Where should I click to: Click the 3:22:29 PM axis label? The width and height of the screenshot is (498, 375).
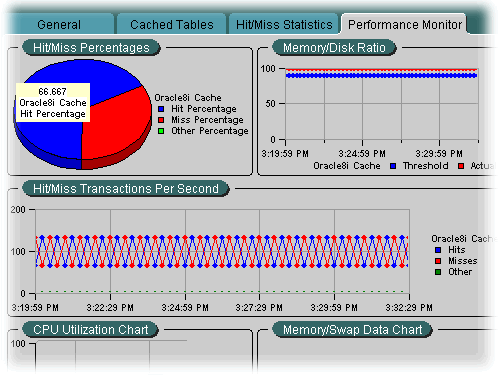click(110, 307)
